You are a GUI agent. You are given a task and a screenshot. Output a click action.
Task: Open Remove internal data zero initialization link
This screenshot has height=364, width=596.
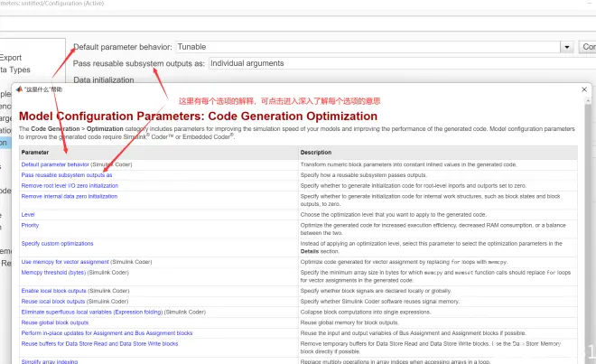pyautogui.click(x=70, y=196)
